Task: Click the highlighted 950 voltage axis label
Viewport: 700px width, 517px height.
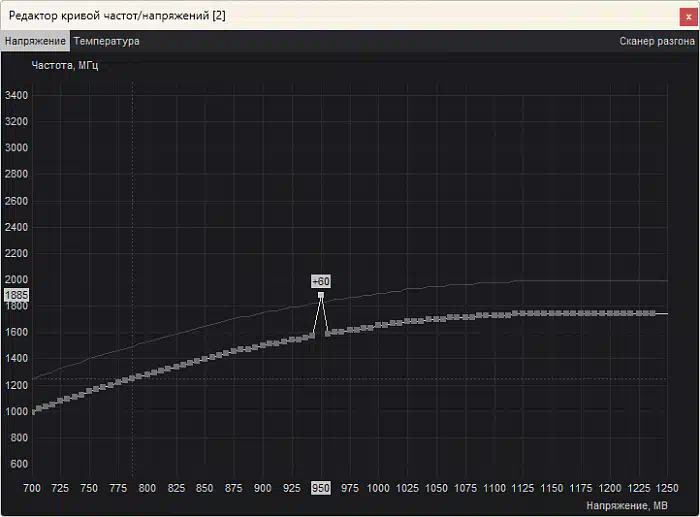Action: 320,488
